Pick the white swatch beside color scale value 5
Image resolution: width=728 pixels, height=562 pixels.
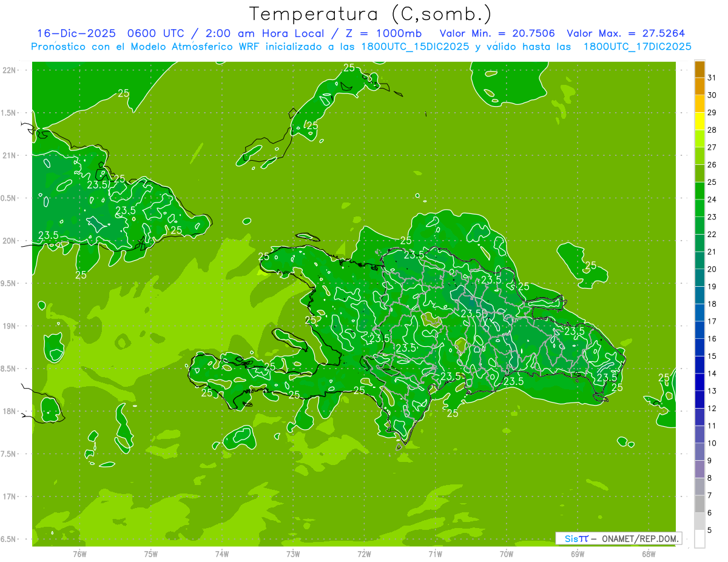(699, 539)
